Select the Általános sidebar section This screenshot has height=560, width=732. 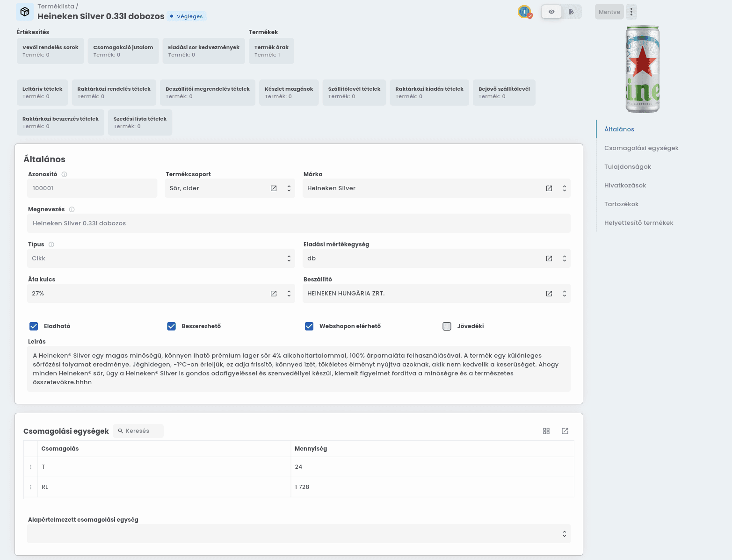[619, 129]
